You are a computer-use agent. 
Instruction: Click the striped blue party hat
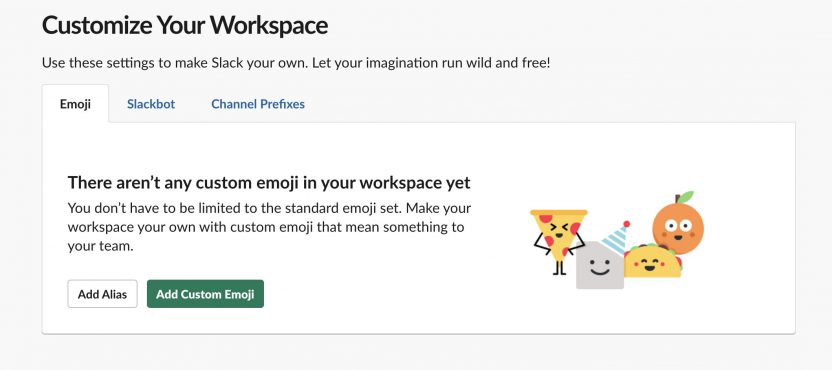point(617,239)
